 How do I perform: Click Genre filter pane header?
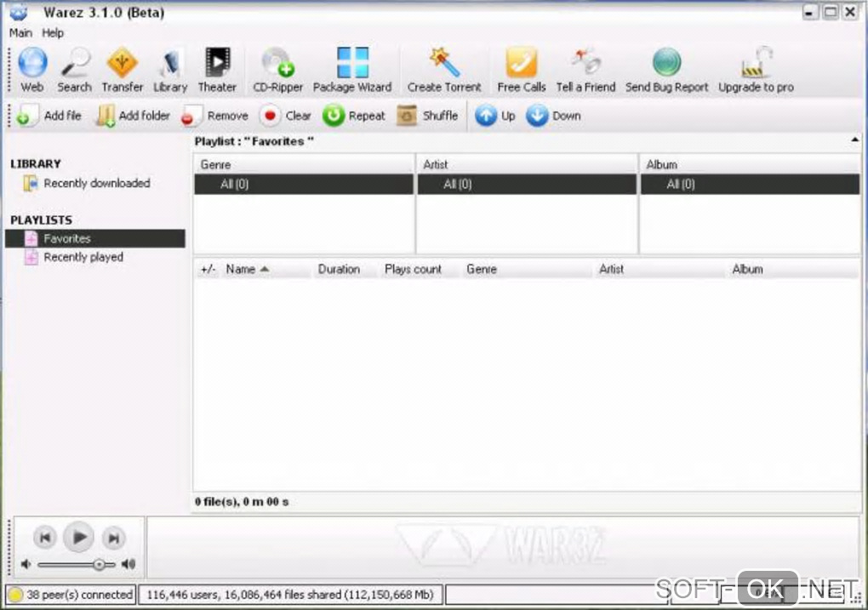pyautogui.click(x=304, y=164)
